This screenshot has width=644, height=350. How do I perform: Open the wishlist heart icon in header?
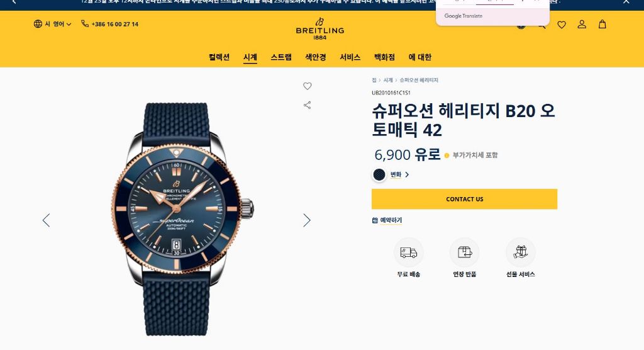click(x=562, y=25)
